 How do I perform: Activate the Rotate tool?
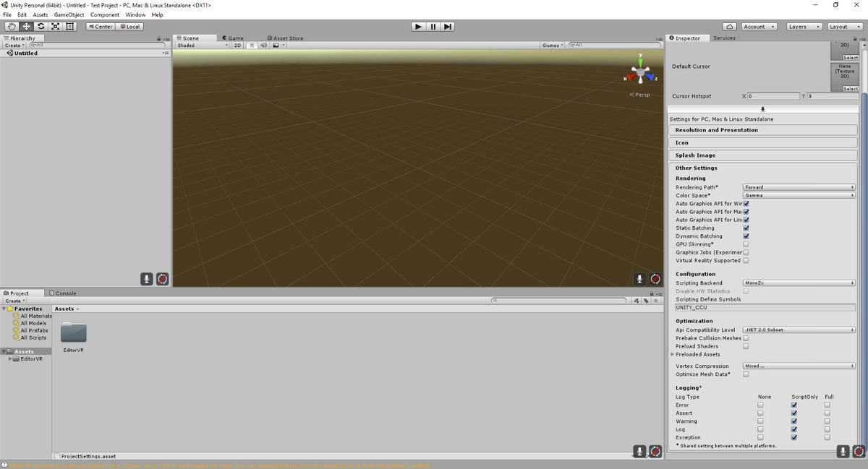pos(41,26)
